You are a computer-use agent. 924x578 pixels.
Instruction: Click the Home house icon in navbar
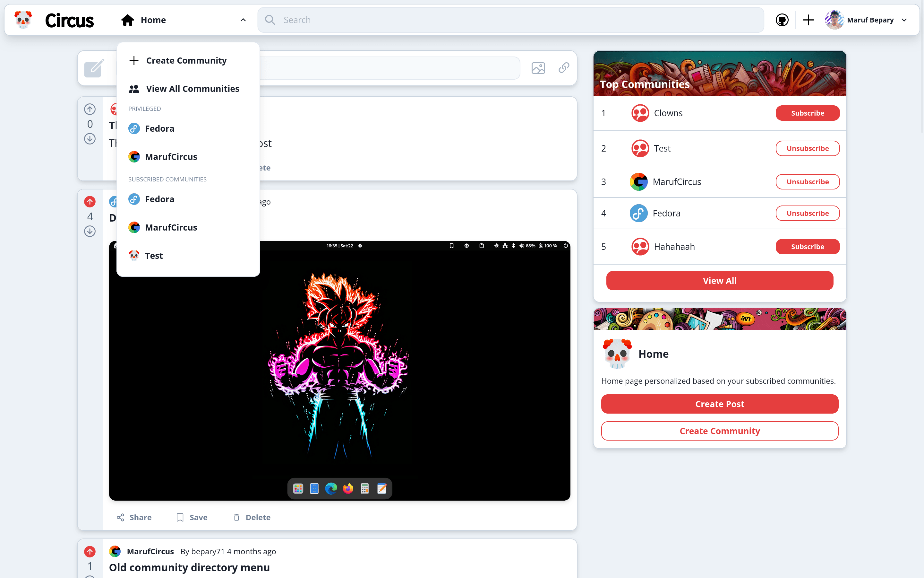[127, 20]
